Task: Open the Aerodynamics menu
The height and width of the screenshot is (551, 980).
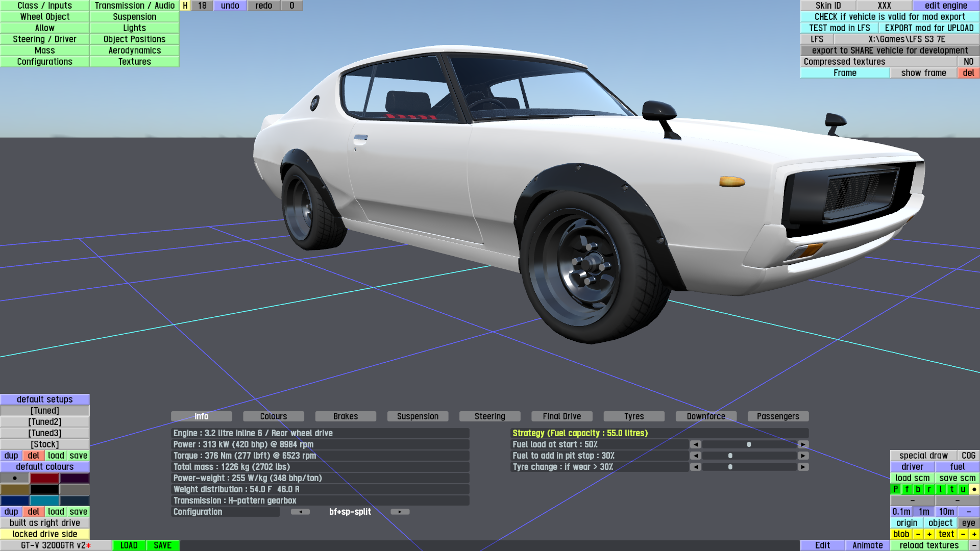Action: (134, 51)
